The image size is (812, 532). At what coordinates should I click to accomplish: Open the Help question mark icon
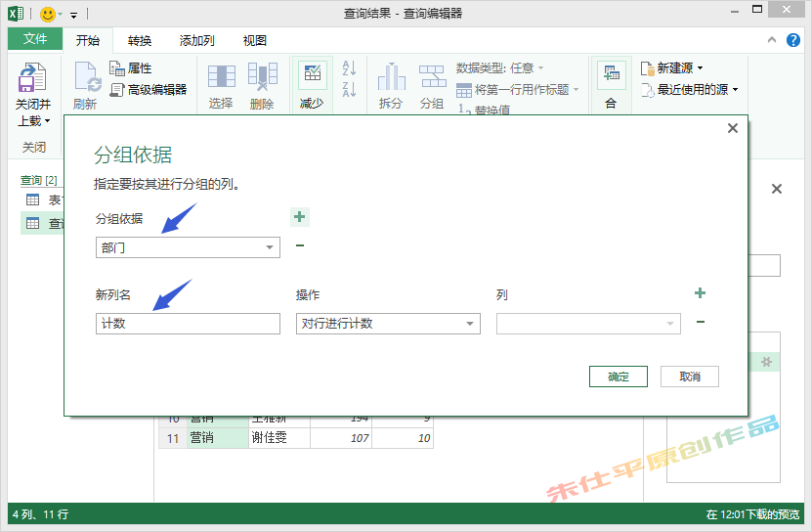792,40
